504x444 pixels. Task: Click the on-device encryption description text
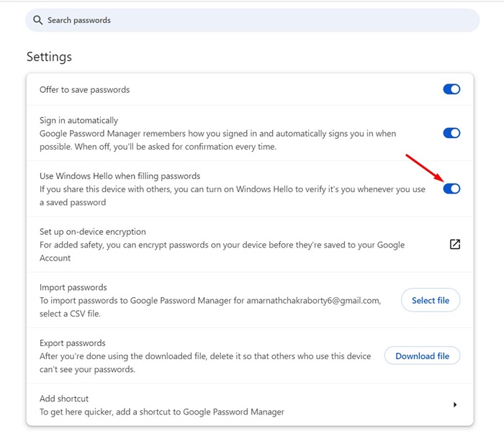(222, 251)
